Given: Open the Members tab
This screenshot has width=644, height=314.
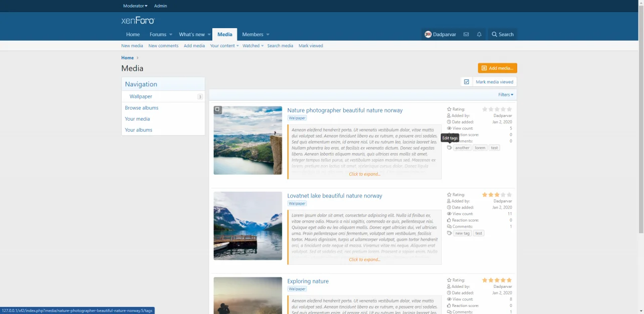Looking at the screenshot, I should pos(253,34).
